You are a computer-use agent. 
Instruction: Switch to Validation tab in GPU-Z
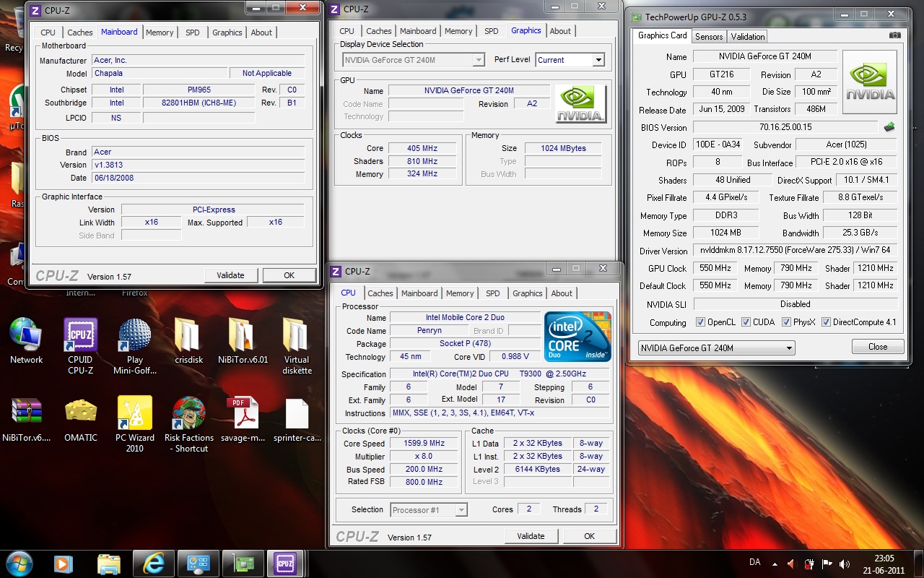[x=748, y=37]
